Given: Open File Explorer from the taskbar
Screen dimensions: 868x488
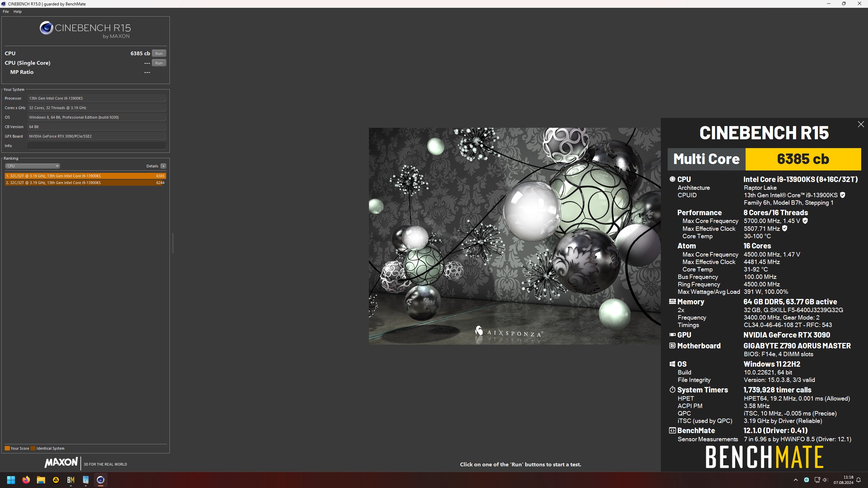Looking at the screenshot, I should click(41, 480).
